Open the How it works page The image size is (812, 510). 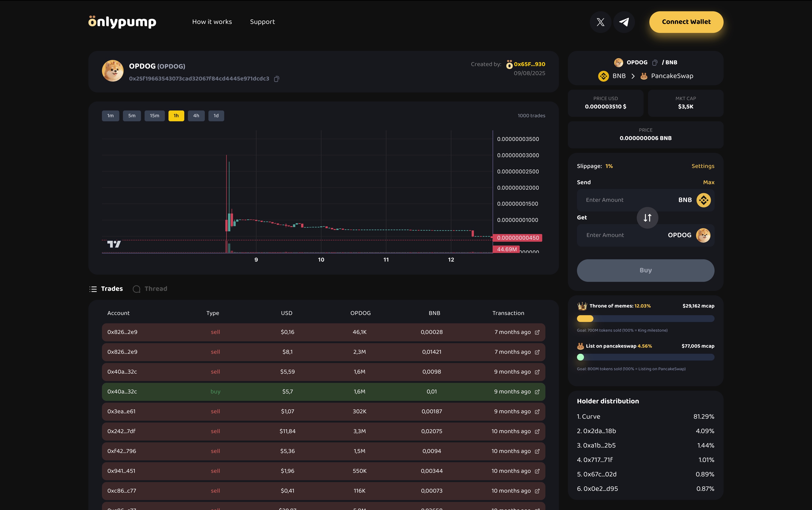point(212,22)
